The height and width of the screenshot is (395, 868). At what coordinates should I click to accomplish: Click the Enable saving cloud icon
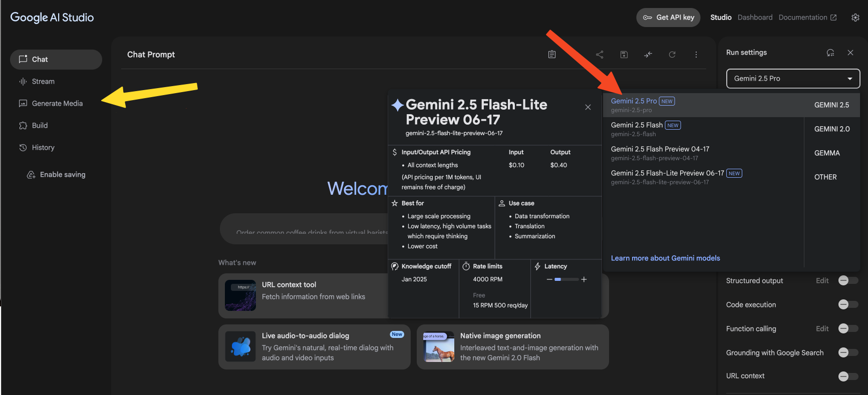[31, 175]
